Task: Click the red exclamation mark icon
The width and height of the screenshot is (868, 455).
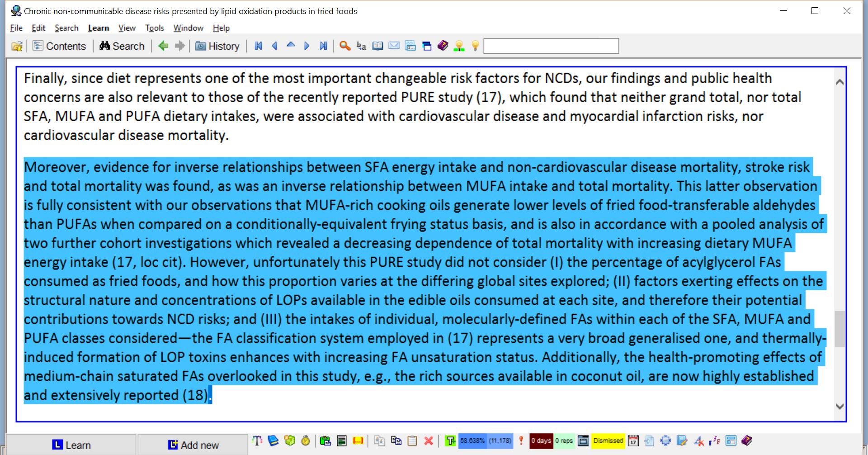Action: (521, 441)
